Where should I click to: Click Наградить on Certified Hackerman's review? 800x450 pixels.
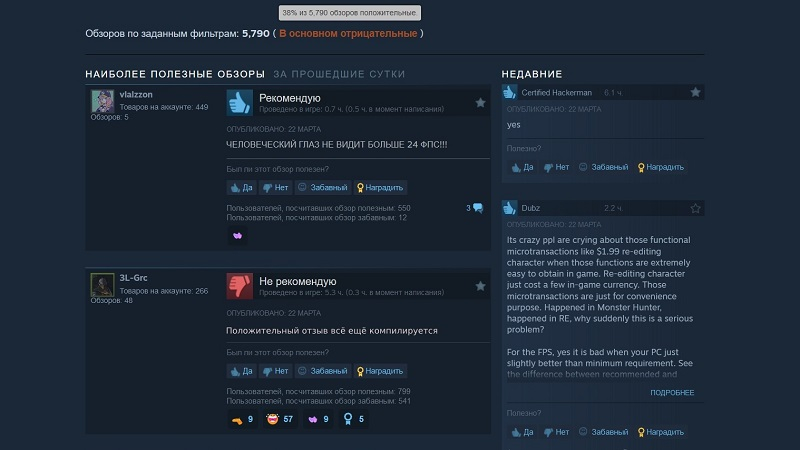[x=661, y=167]
